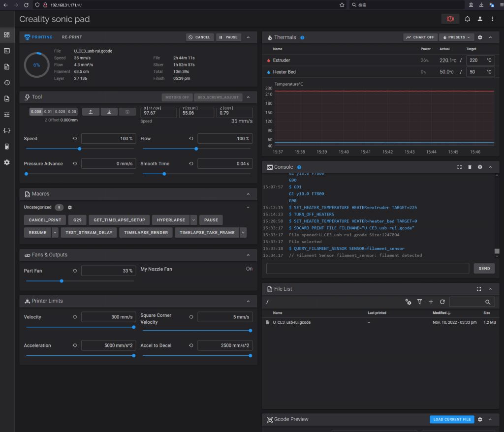
Task: Turn the chart off
Action: 420,37
